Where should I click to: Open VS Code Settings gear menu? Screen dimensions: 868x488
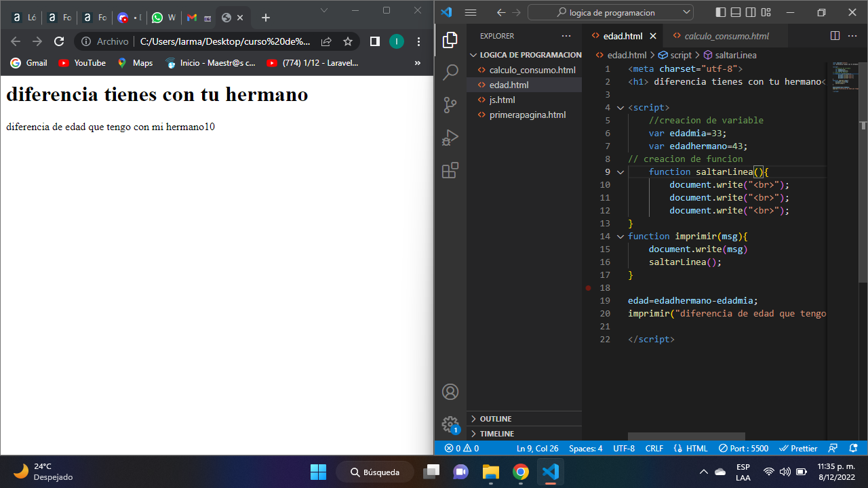coord(450,424)
